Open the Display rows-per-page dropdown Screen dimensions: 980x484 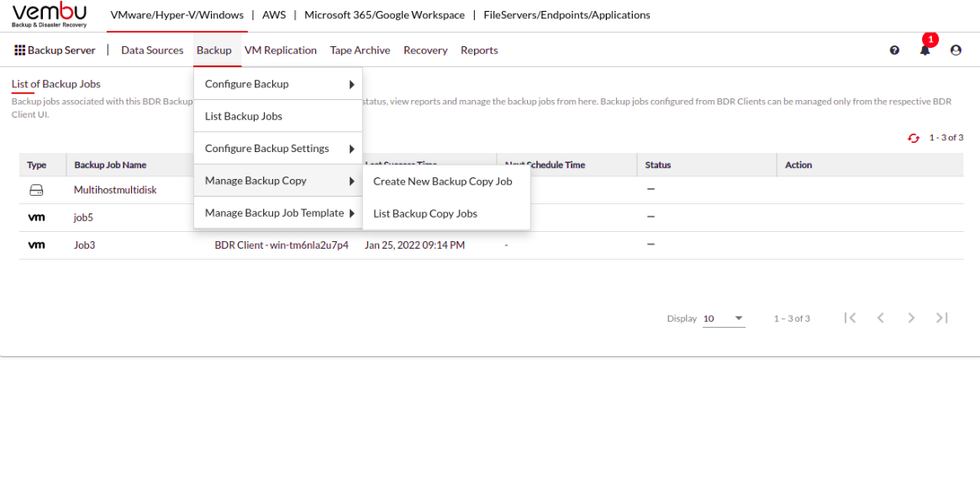coord(724,318)
